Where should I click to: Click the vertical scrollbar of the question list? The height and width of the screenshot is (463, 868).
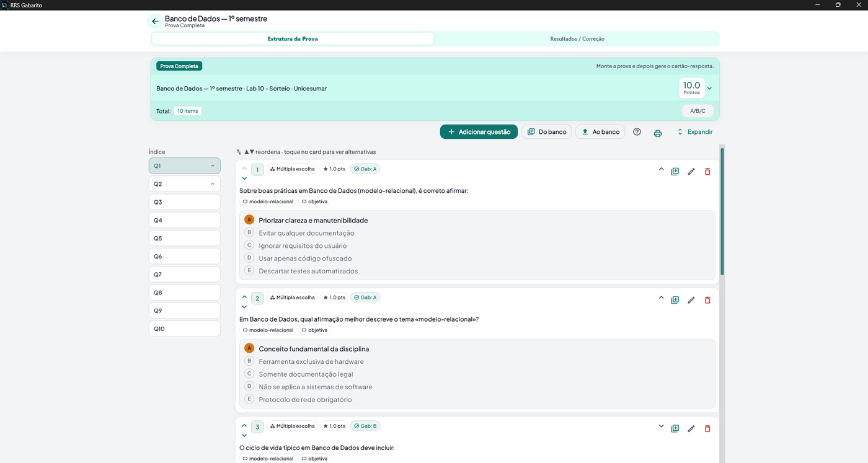pyautogui.click(x=722, y=211)
